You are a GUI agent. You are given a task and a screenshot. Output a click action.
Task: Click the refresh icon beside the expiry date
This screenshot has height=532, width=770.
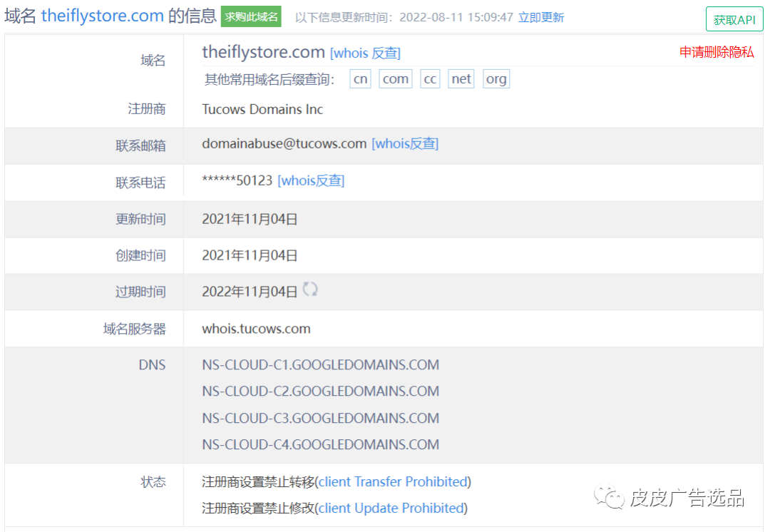pos(310,290)
